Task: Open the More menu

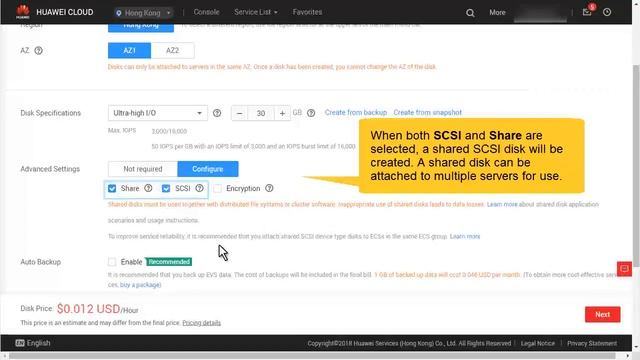Action: click(x=497, y=13)
